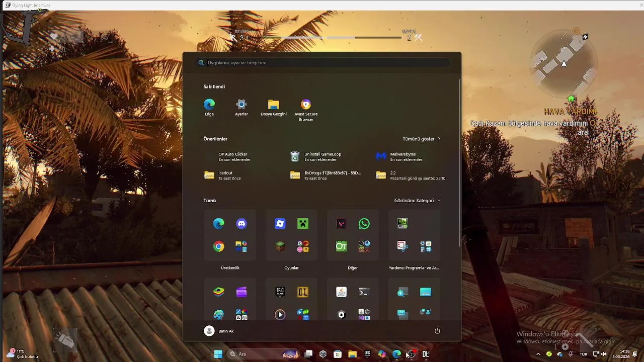The image size is (644, 362).
Task: Open NVIDIA app in Yardımcı Programlar group
Action: (x=403, y=223)
